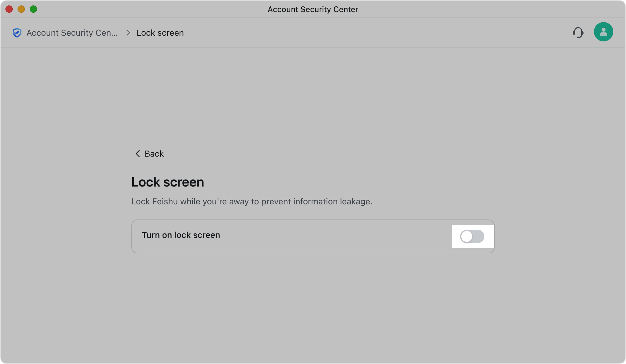Open the green profile avatar
The width and height of the screenshot is (626, 364).
(603, 32)
